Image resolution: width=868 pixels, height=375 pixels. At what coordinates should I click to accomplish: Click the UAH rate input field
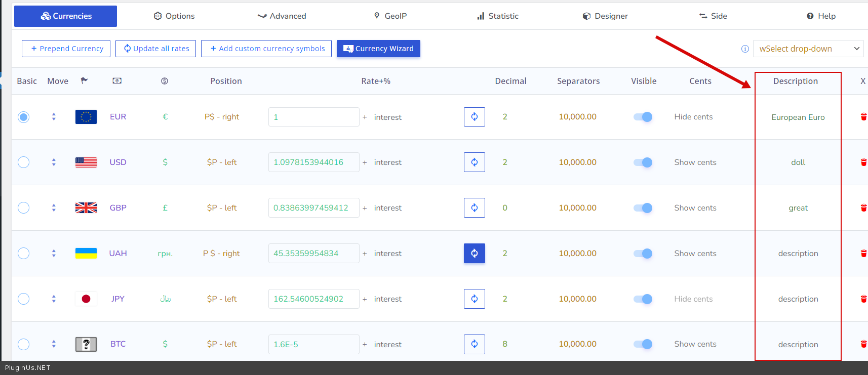point(313,253)
